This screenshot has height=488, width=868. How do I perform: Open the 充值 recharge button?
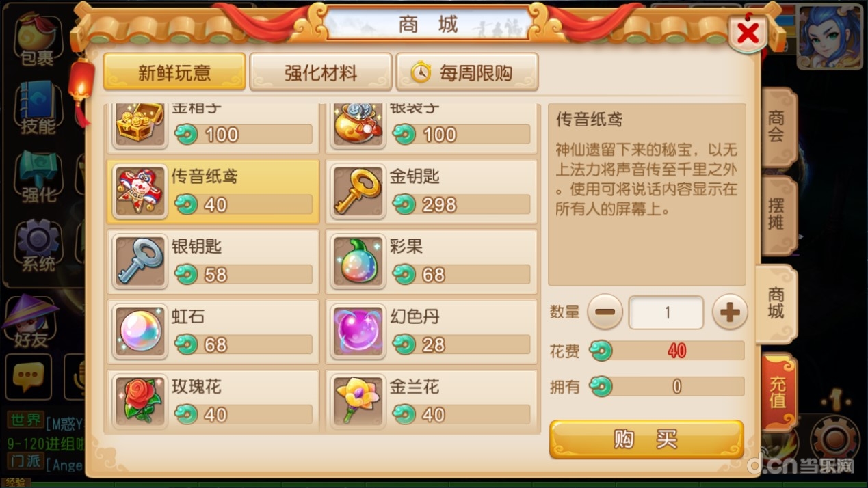(x=778, y=392)
